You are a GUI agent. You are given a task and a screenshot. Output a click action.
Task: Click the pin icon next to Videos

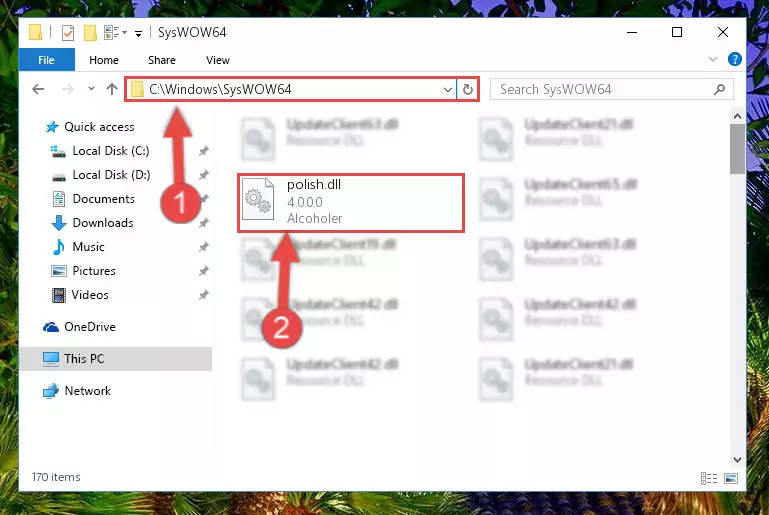(204, 295)
